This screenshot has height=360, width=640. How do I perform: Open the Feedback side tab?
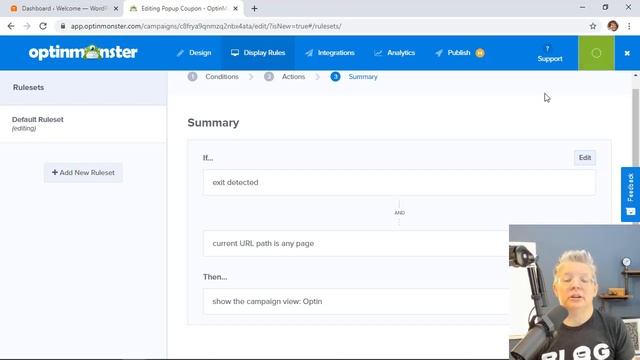(x=630, y=194)
